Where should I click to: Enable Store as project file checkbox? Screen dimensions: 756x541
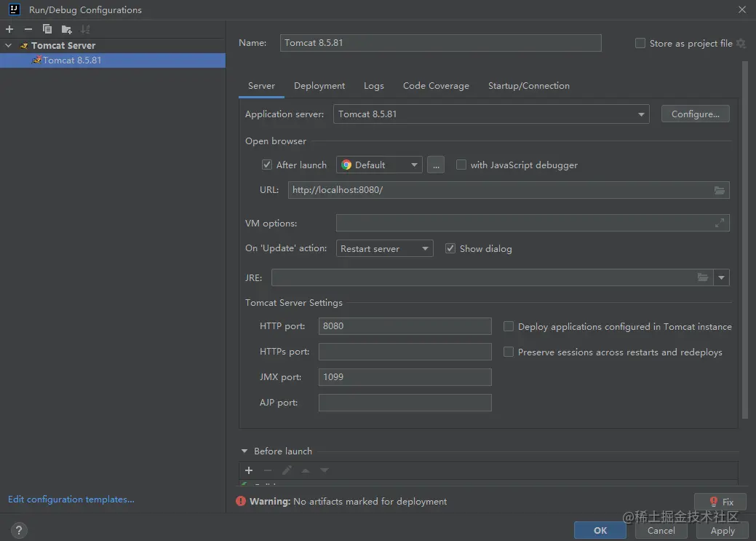(640, 44)
